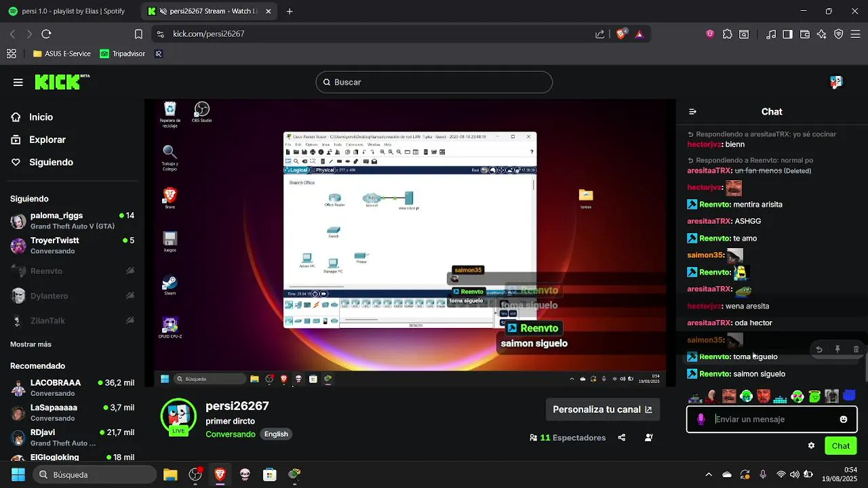868x488 pixels.
Task: Click the Brave Rewards triangle icon
Action: [x=639, y=34]
